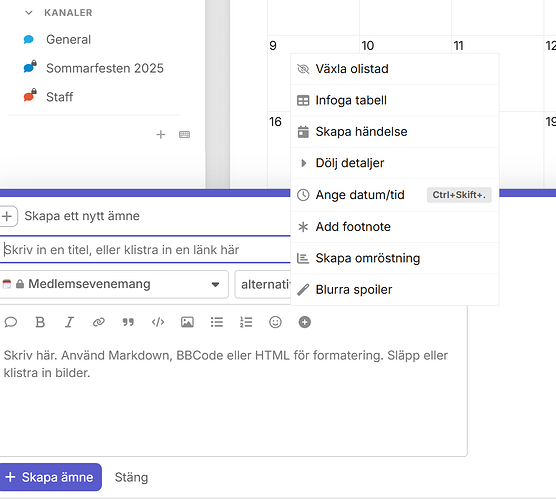The image size is (556, 499).
Task: Insert a bulleted list
Action: tap(217, 322)
